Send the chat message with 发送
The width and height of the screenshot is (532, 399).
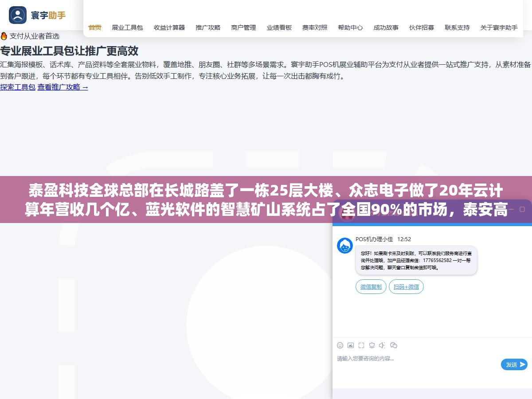pos(514,364)
